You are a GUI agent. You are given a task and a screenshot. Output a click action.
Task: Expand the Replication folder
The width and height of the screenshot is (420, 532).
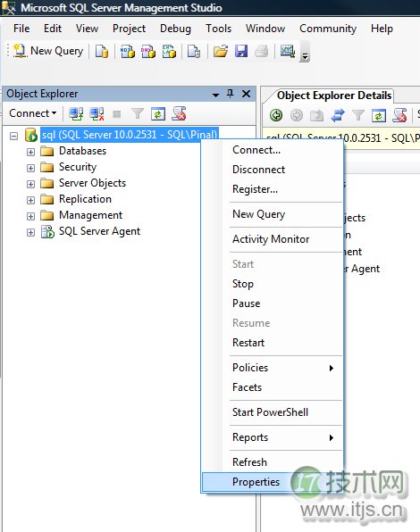click(x=30, y=200)
